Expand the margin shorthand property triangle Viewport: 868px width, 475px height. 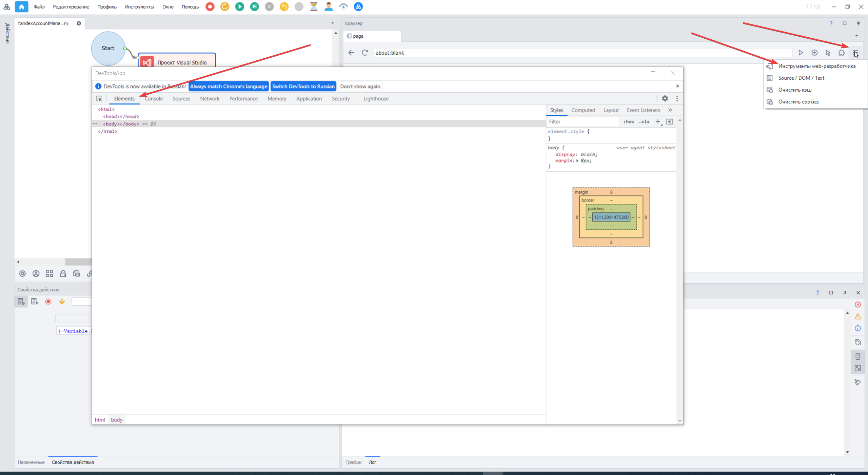click(577, 161)
